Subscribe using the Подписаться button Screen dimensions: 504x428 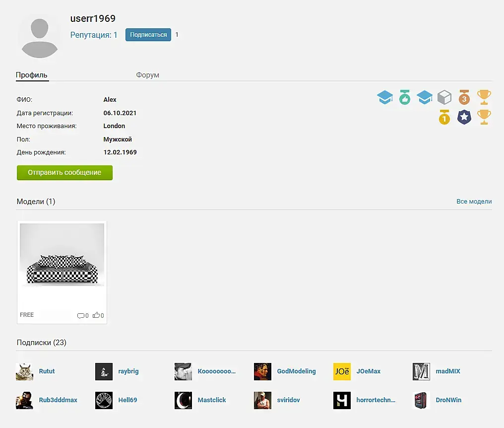148,35
